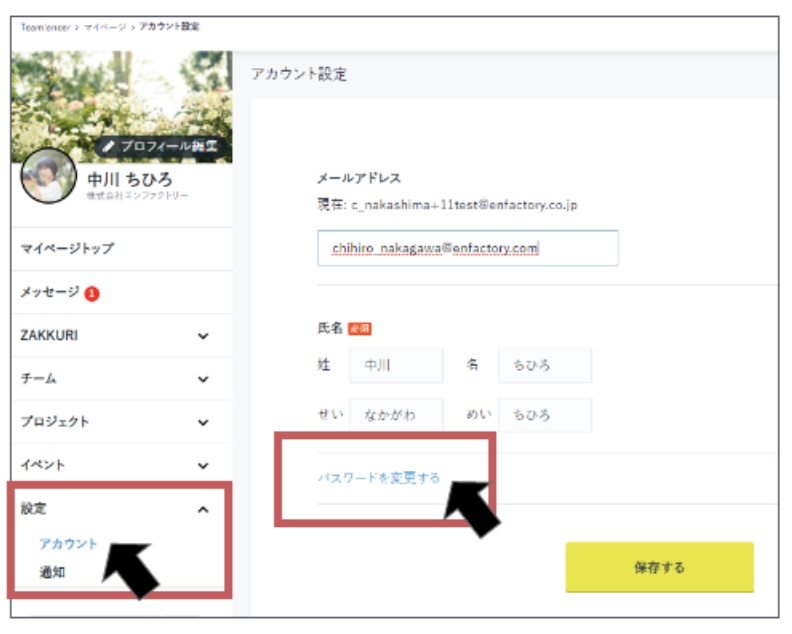Image resolution: width=792 pixels, height=634 pixels.
Task: Open マイページトップ in sidebar
Action: tap(67, 248)
